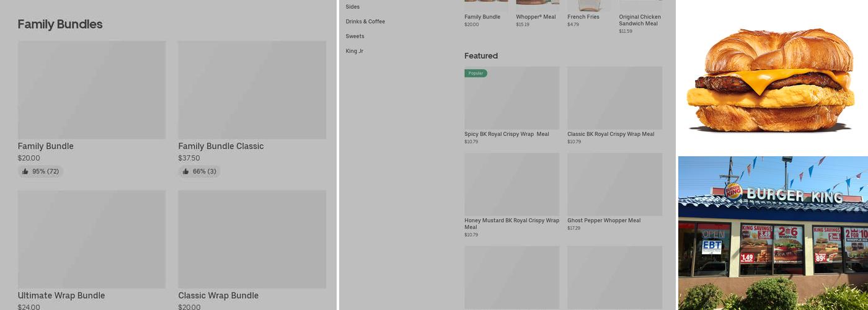The image size is (868, 310).
Task: Click Ghost Pepper Whopper Meal title
Action: coord(604,221)
